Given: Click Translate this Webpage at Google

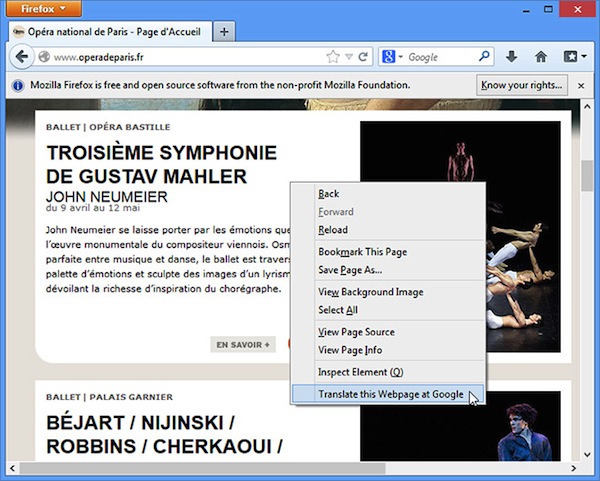Looking at the screenshot, I should coord(389,394).
